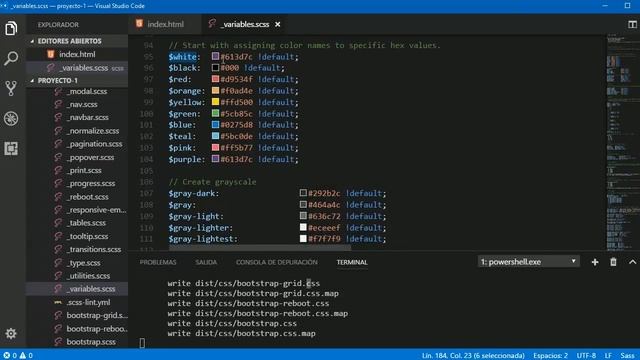
Task: Open the Source Control icon
Action: click(x=11, y=88)
